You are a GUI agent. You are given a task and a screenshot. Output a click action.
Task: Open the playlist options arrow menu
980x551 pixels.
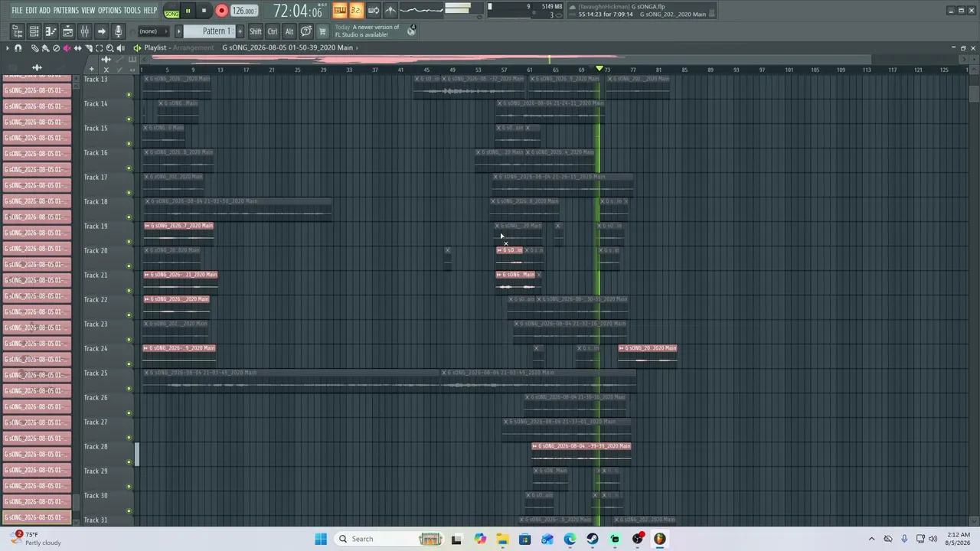click(7, 48)
